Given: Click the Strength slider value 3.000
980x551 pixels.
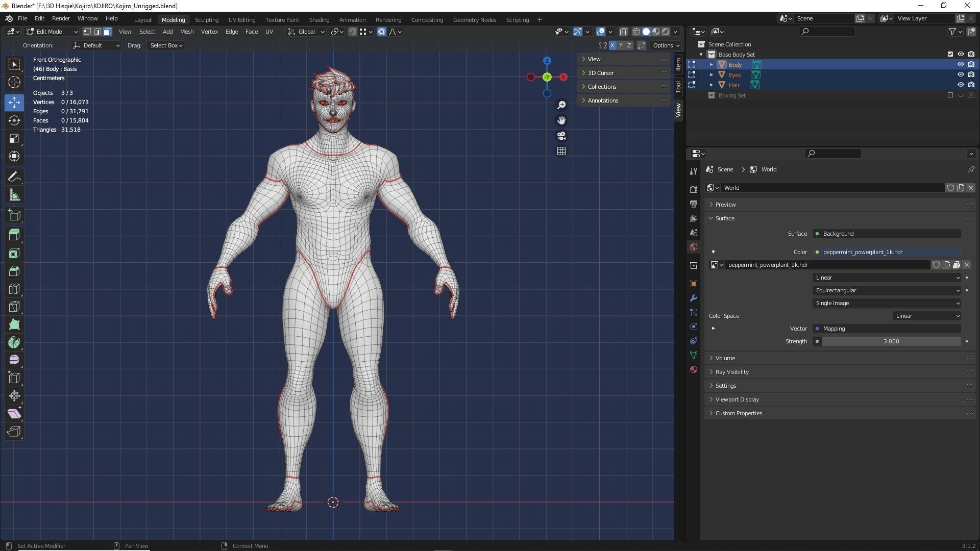Looking at the screenshot, I should click(x=891, y=341).
